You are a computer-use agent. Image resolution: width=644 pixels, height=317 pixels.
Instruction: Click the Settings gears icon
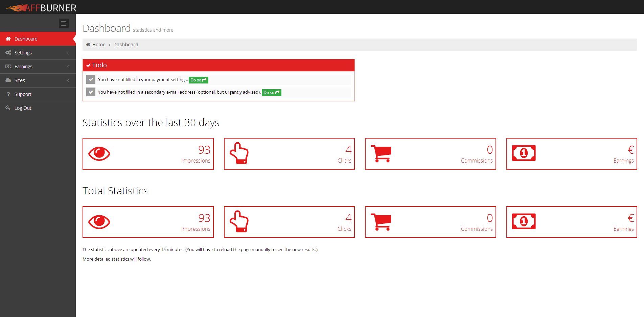pos(8,53)
